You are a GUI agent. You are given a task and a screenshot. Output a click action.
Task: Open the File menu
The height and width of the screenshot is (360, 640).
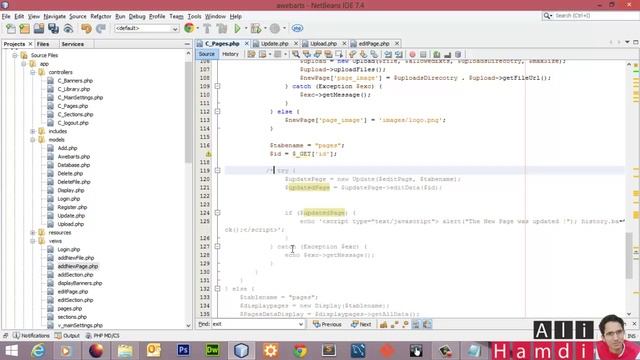(6, 16)
